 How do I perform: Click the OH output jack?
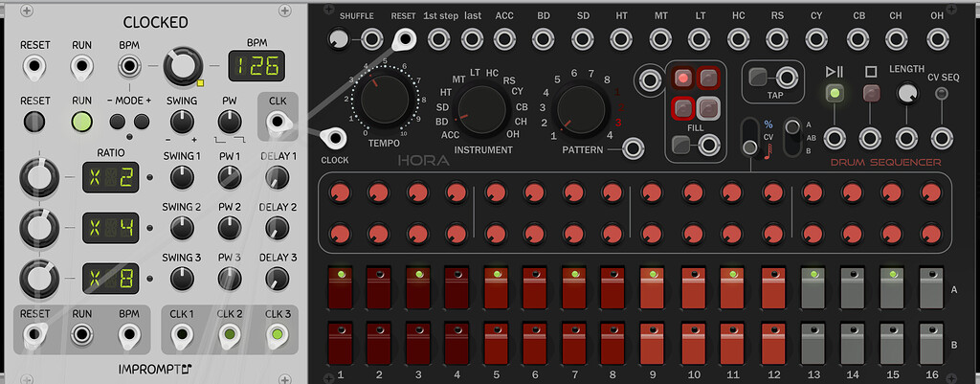click(938, 39)
